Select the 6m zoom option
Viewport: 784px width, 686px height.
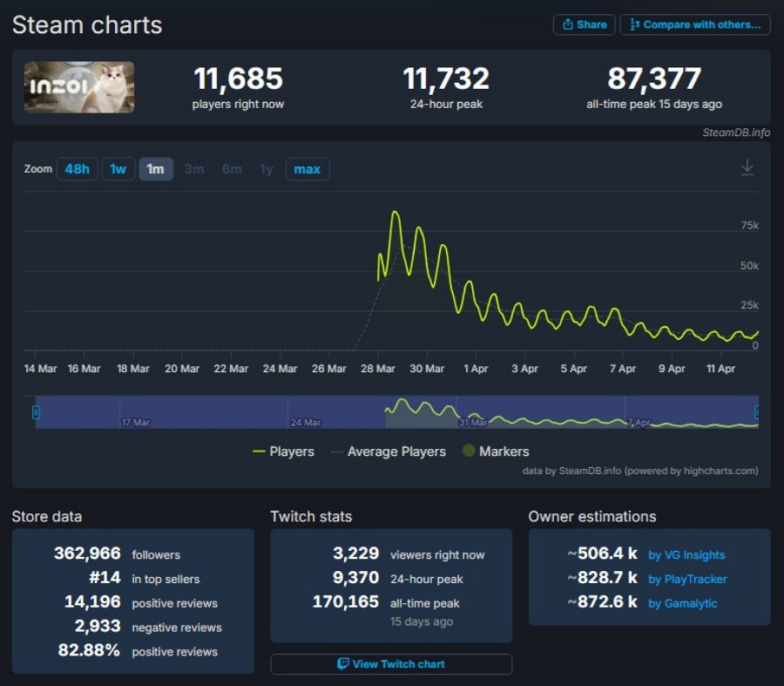[x=232, y=169]
